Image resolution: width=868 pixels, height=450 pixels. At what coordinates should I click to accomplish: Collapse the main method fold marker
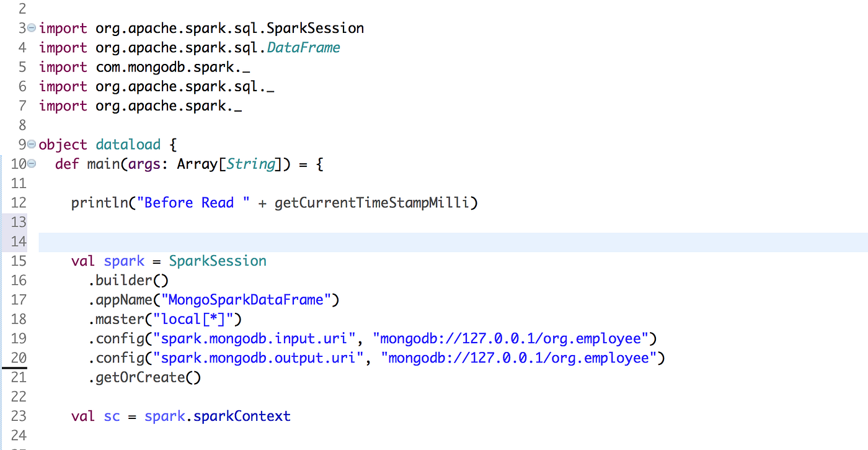[x=30, y=163]
